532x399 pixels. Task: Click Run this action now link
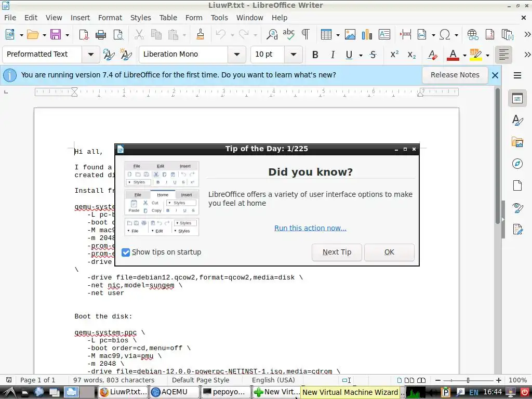310,228
